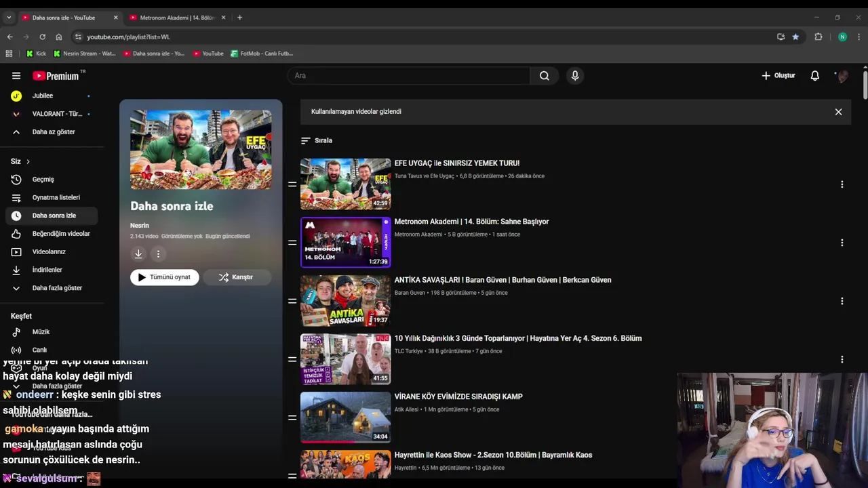
Task: Open channel Tuna Tavus ve Efe Uygaç
Action: [x=425, y=176]
